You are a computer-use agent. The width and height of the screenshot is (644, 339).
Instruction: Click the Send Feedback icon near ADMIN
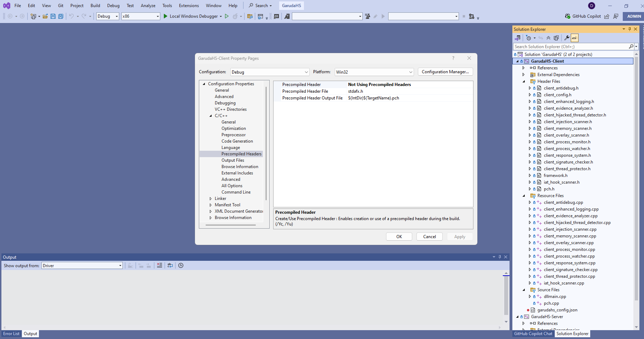616,16
